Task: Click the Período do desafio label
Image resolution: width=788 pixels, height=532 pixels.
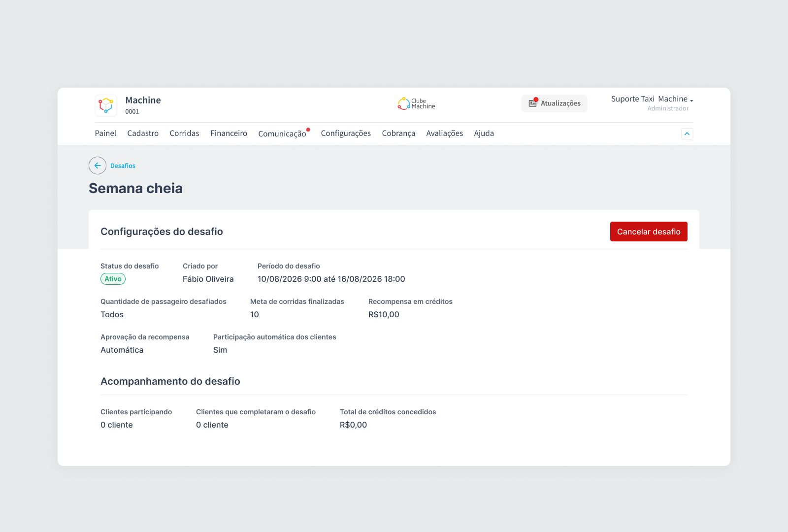Action: click(289, 266)
